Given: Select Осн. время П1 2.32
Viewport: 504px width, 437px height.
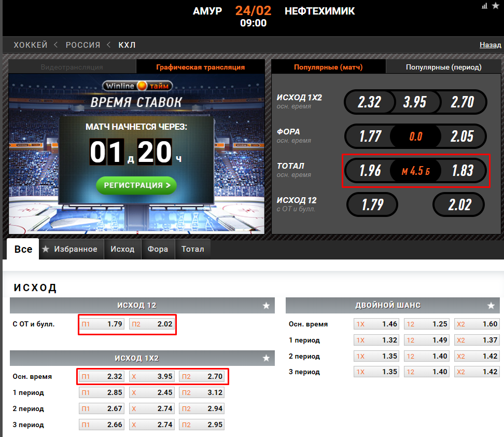Looking at the screenshot, I should [x=102, y=376].
